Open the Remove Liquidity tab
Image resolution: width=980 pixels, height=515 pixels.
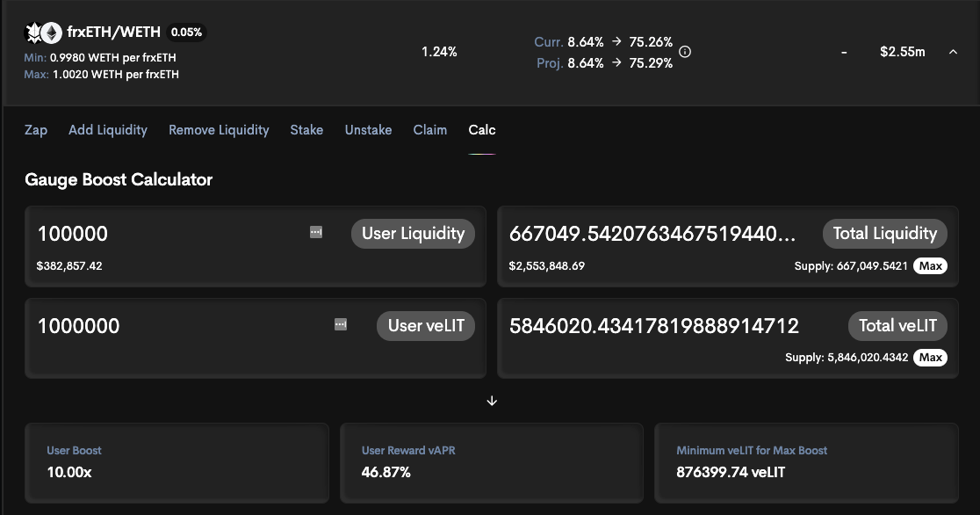(x=219, y=130)
